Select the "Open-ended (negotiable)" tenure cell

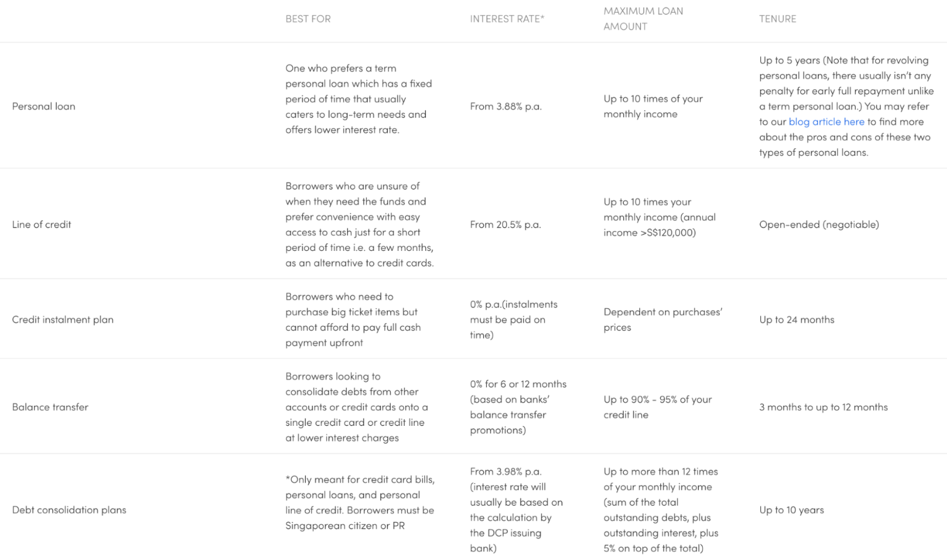[x=818, y=225]
